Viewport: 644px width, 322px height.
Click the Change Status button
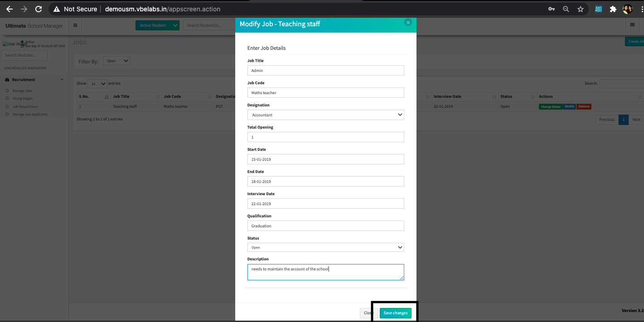551,107
